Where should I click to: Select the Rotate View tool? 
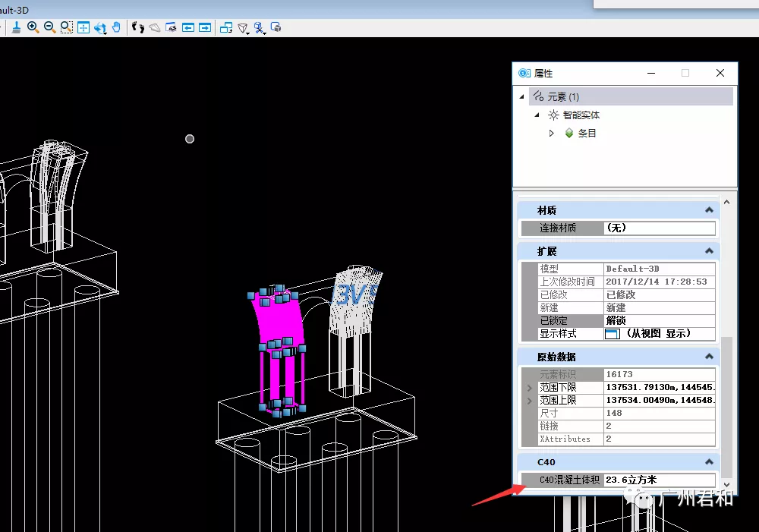[x=100, y=28]
